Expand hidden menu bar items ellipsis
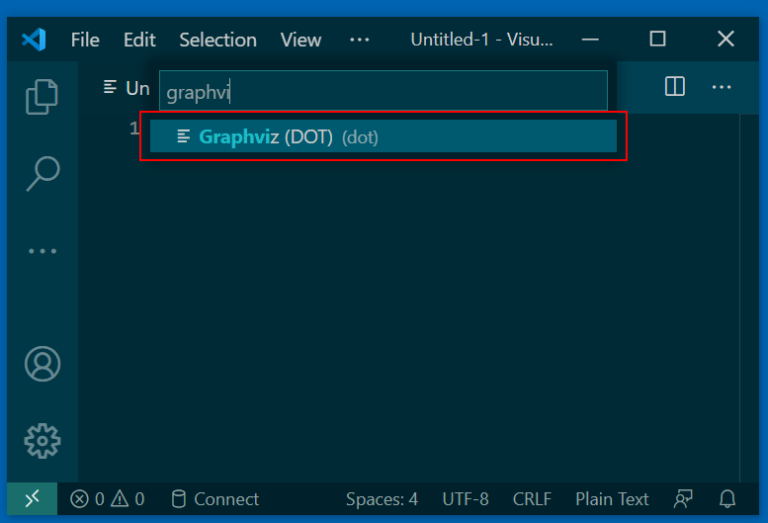Viewport: 768px width, 523px height. 359,40
